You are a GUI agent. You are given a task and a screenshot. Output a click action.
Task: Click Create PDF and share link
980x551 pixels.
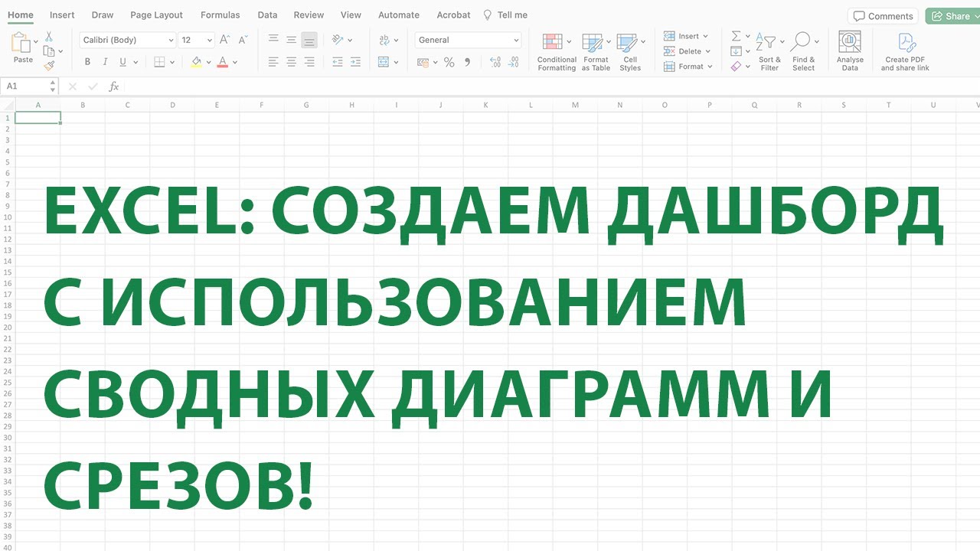tap(905, 52)
